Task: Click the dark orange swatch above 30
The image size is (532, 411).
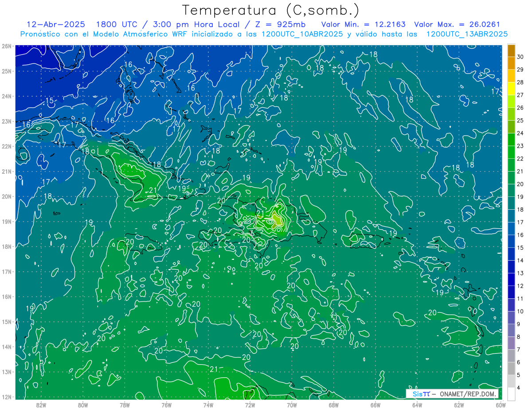Action: [511, 51]
